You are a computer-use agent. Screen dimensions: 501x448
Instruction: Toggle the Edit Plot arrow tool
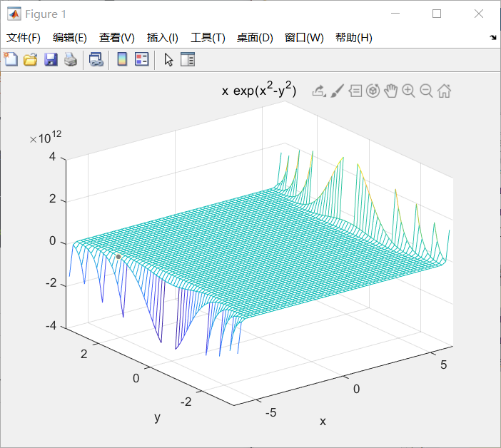click(168, 60)
